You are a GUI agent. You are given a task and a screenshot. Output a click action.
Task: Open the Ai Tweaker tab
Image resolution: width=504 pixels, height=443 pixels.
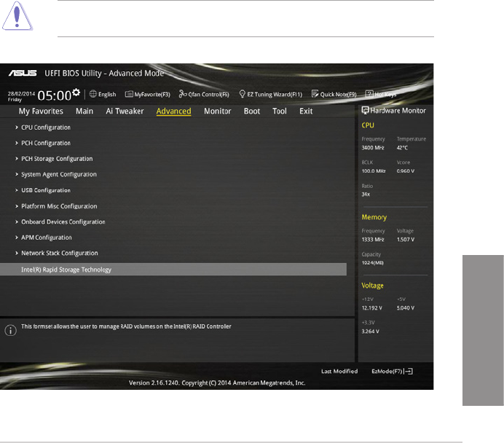coord(125,111)
